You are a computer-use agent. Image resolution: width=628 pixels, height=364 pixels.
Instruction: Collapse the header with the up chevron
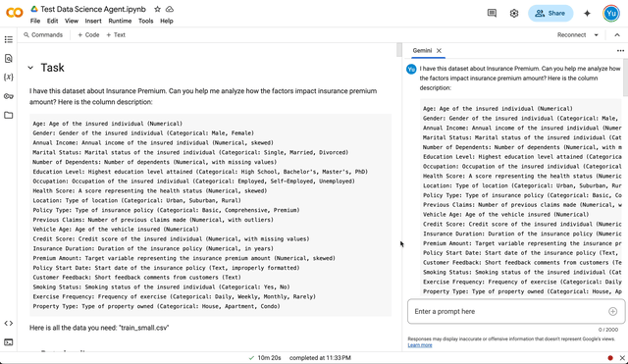pos(617,35)
